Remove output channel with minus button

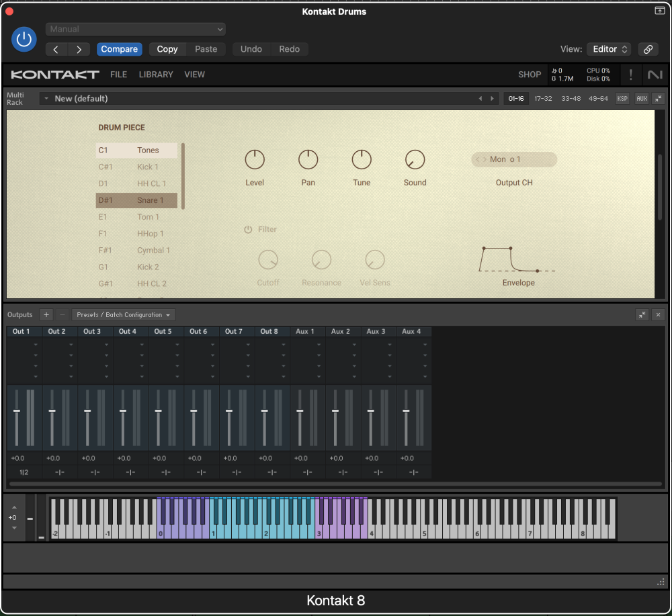click(x=62, y=315)
